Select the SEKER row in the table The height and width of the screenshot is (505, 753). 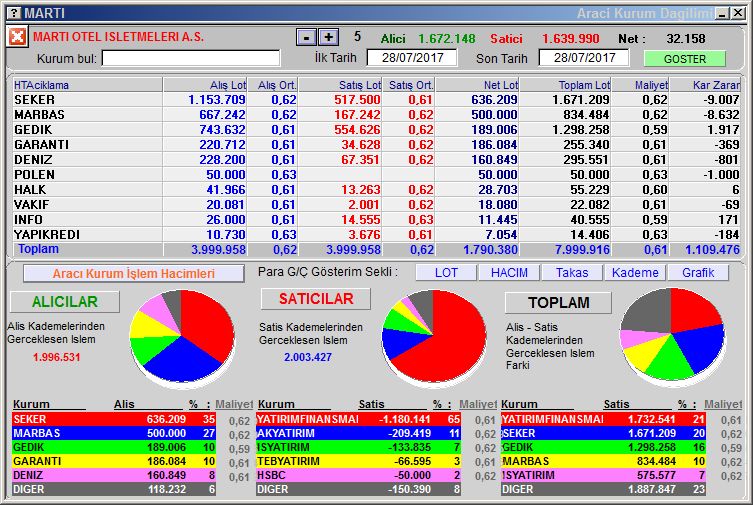click(376, 100)
